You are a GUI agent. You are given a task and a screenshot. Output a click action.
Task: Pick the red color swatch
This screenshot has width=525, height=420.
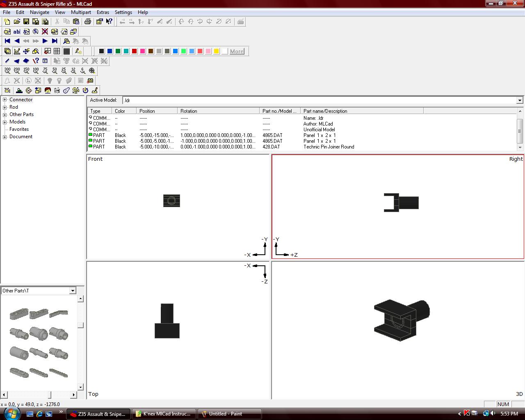click(134, 51)
